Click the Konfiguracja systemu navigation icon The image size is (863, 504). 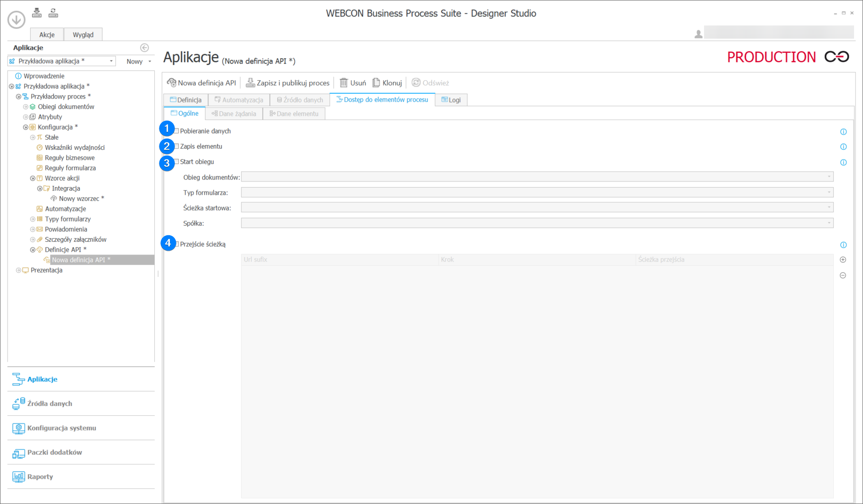[18, 428]
